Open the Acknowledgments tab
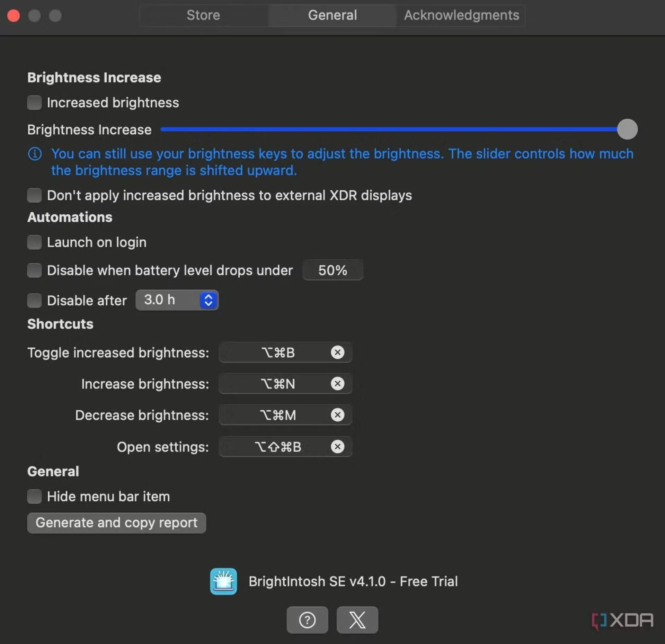Image resolution: width=665 pixels, height=644 pixels. pos(461,15)
